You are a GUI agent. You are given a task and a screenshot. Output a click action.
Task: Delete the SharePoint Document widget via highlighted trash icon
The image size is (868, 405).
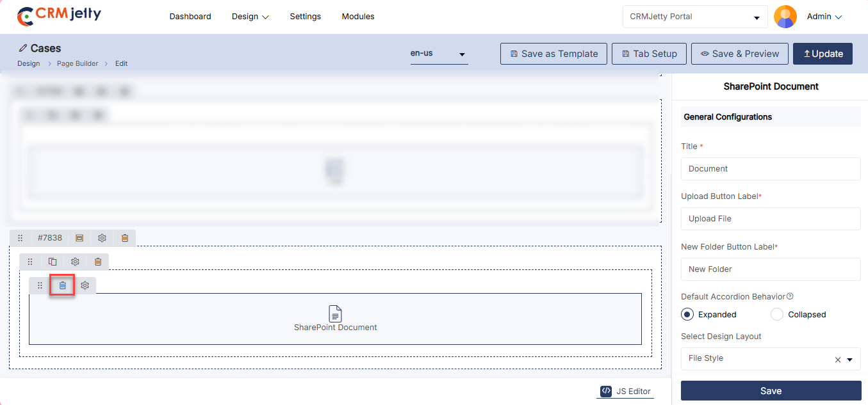tap(63, 285)
